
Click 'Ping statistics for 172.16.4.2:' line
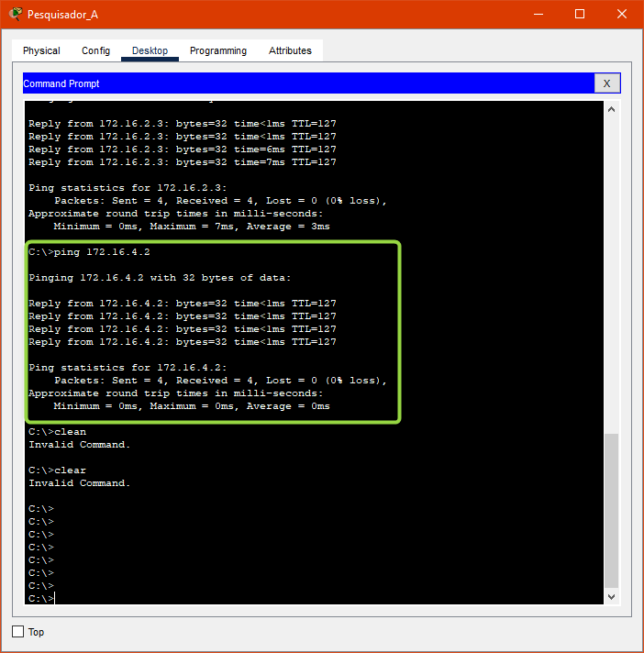coord(128,368)
